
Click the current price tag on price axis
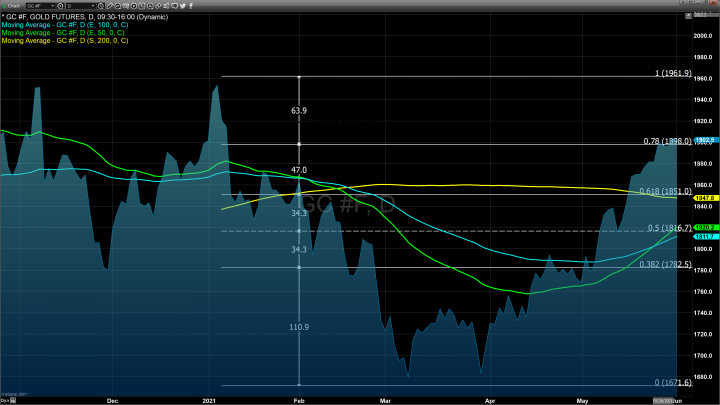[700, 140]
